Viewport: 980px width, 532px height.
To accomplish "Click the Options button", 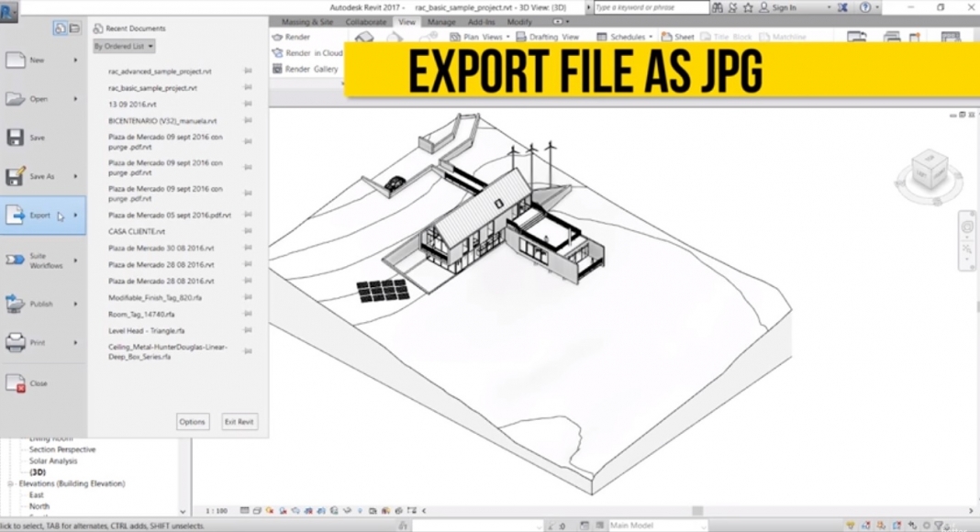I will [x=193, y=422].
